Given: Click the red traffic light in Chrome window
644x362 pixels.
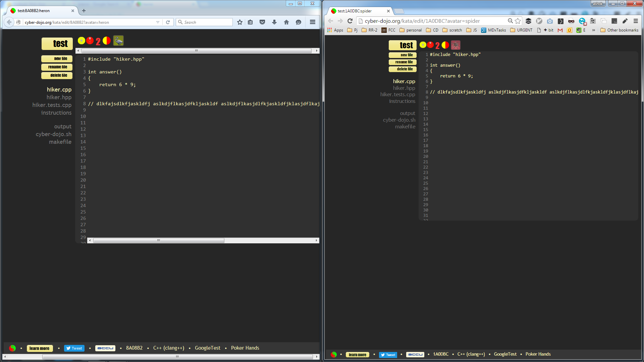Looking at the screenshot, I should pyautogui.click(x=431, y=45).
